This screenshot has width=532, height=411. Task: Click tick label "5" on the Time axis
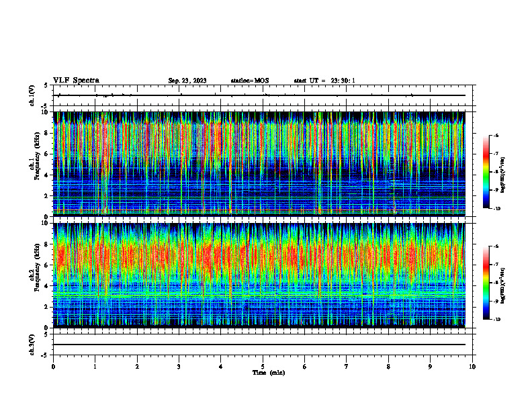[263, 367]
